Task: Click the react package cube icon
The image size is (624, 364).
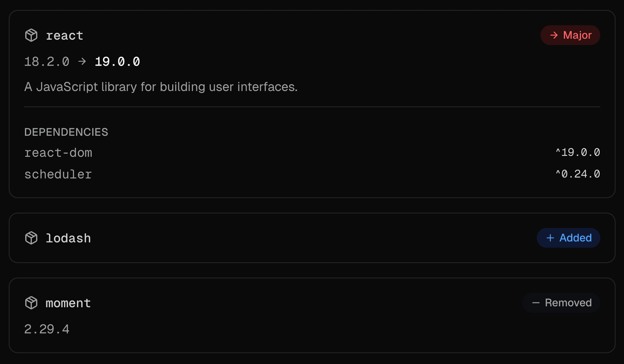Action: point(31,35)
